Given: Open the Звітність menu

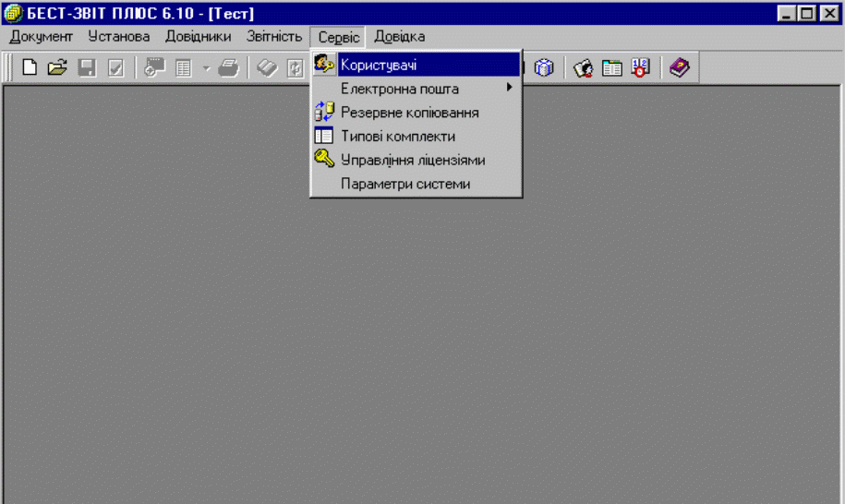Looking at the screenshot, I should (x=273, y=37).
